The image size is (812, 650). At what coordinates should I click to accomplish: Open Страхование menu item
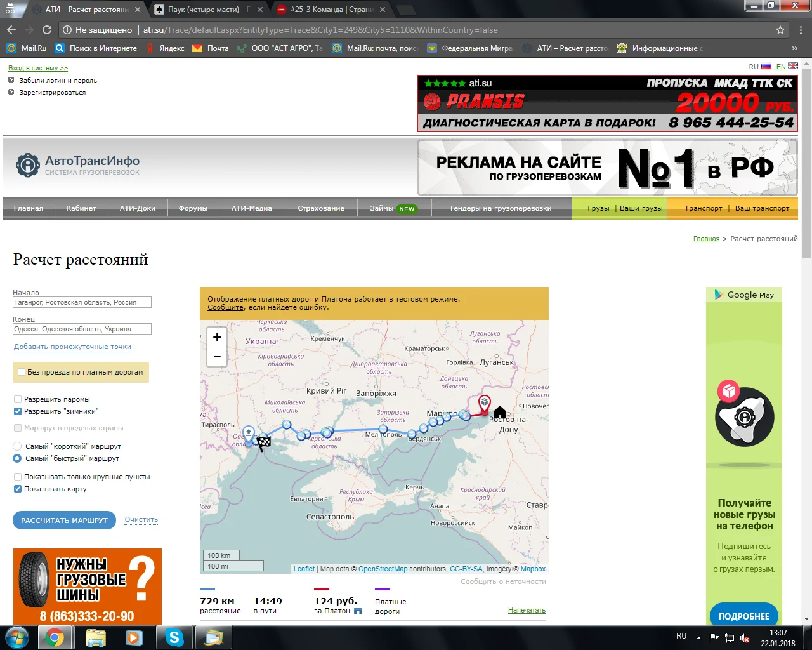(x=321, y=208)
